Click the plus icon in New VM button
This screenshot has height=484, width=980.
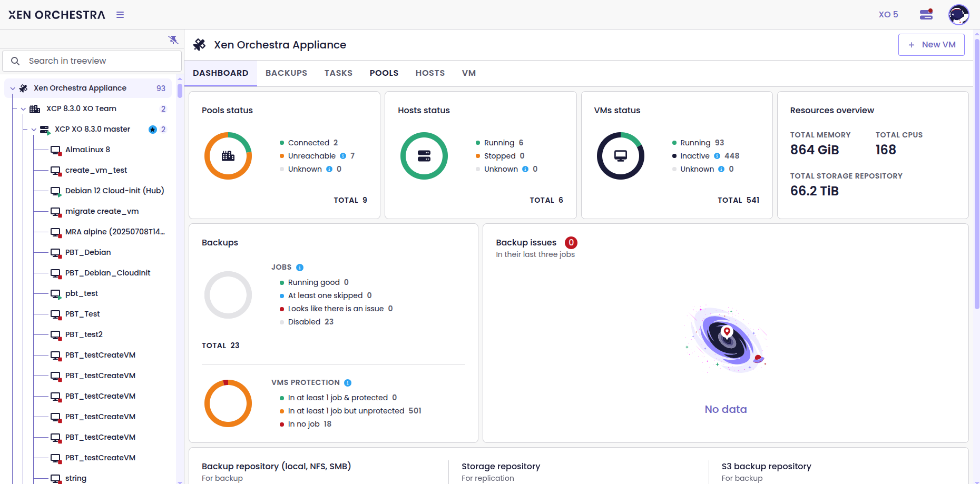click(912, 45)
